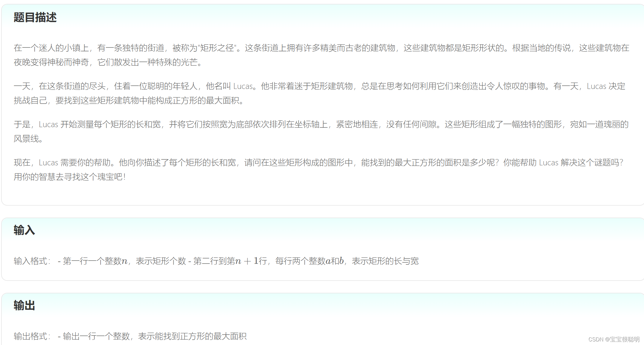Click the n+1 math expression
Viewport: 644px width, 345px height.
pyautogui.click(x=246, y=261)
